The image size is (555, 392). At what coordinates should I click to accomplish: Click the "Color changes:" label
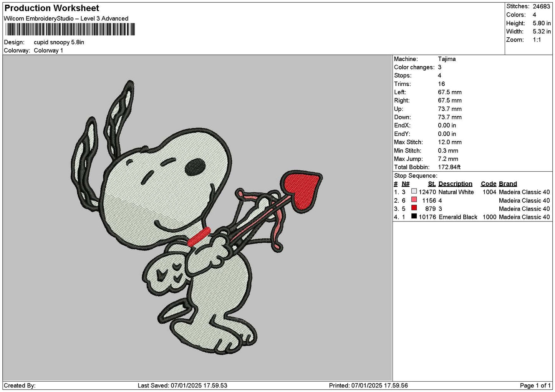tap(414, 68)
